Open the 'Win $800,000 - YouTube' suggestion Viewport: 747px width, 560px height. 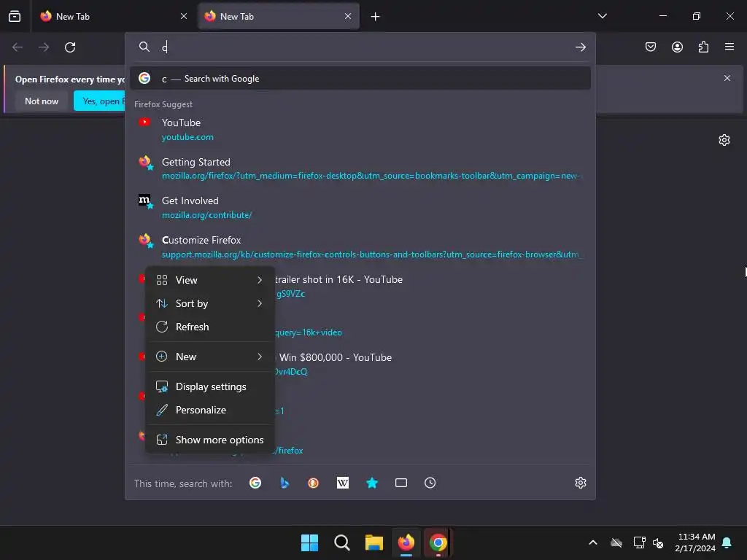pos(431,365)
